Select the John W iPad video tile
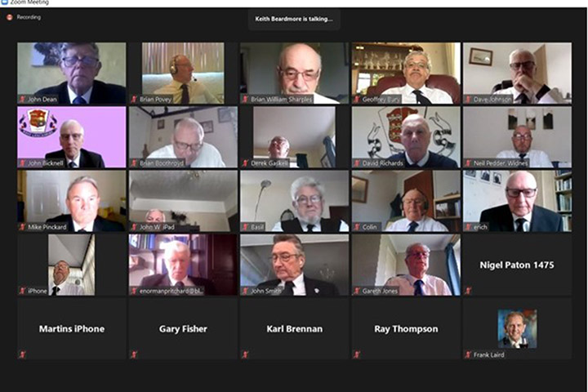 point(183,201)
